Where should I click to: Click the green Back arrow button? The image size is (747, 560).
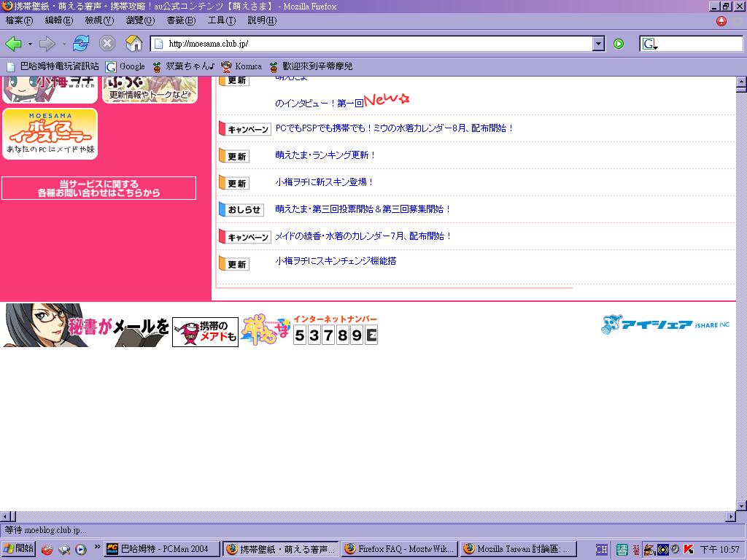[13, 44]
